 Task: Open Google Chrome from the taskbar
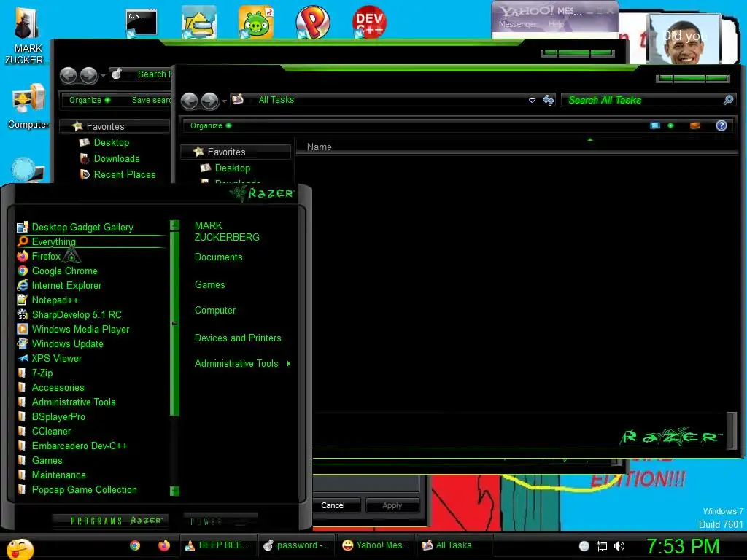(x=135, y=545)
